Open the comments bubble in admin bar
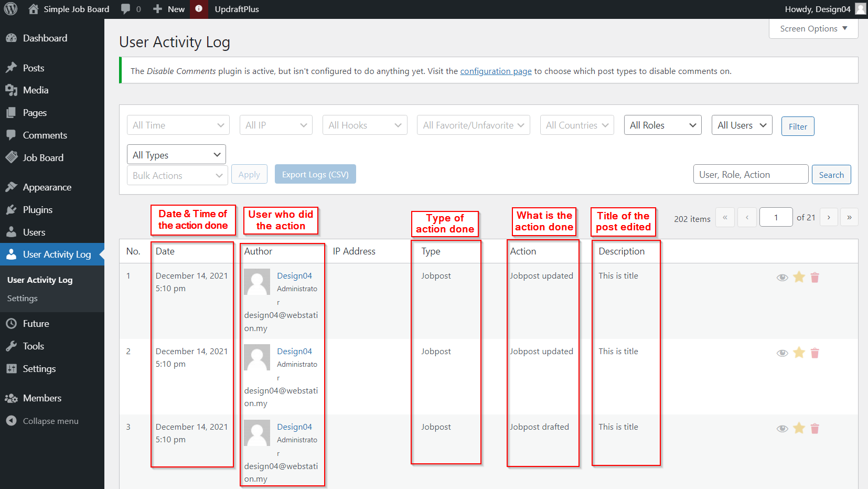Viewport: 868px width, 489px height. tap(125, 9)
